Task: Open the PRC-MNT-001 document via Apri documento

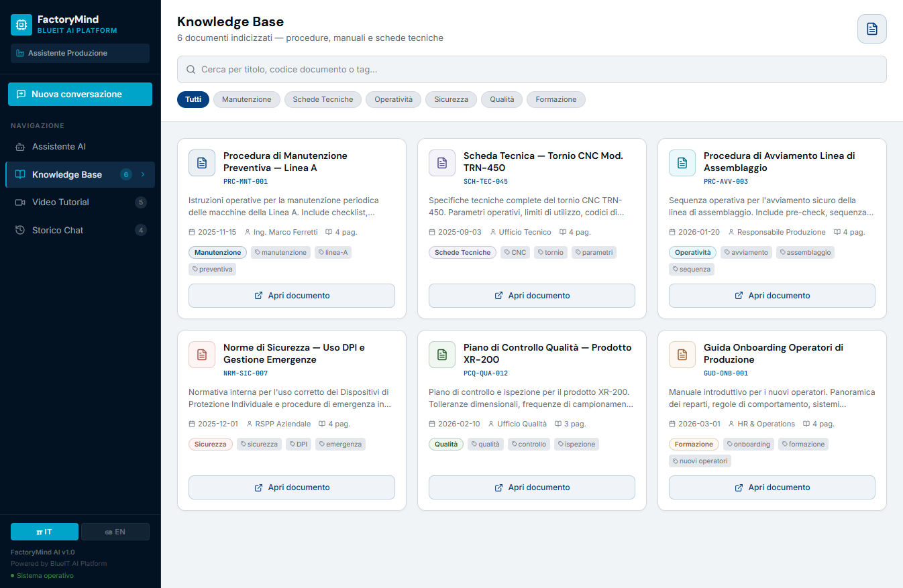Action: 292,296
